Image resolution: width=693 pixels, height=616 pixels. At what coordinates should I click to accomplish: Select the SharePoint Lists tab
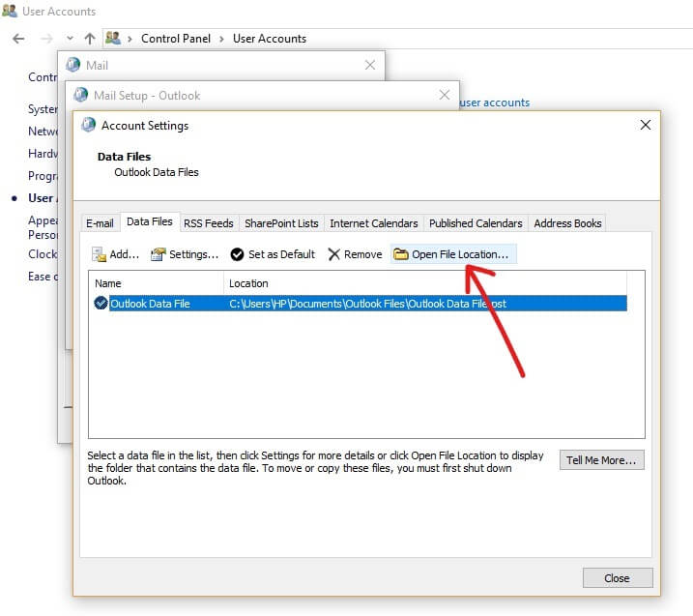281,223
